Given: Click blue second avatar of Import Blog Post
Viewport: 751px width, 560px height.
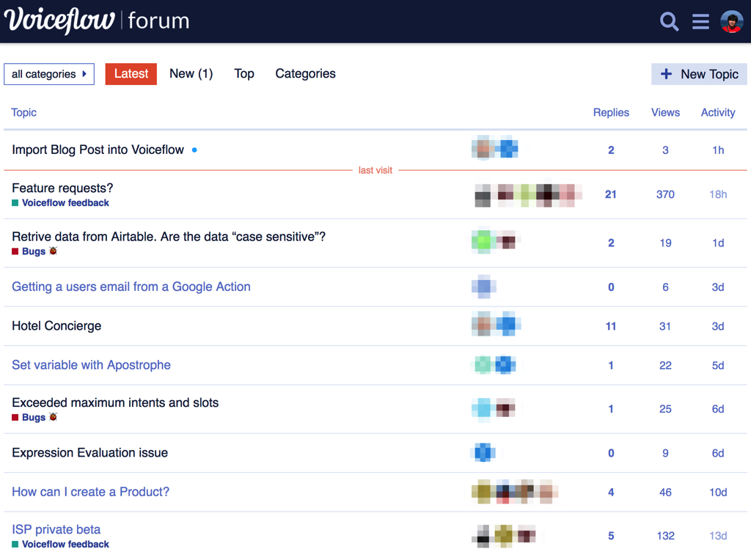Looking at the screenshot, I should 508,148.
